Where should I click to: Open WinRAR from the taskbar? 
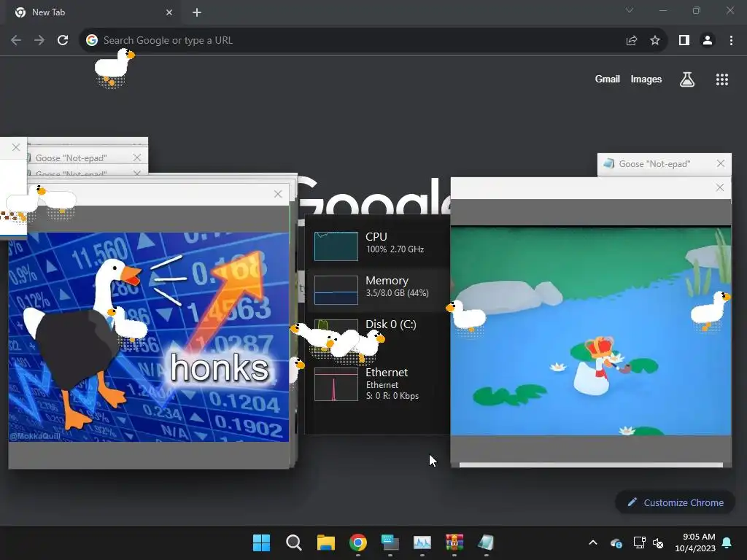(454, 542)
